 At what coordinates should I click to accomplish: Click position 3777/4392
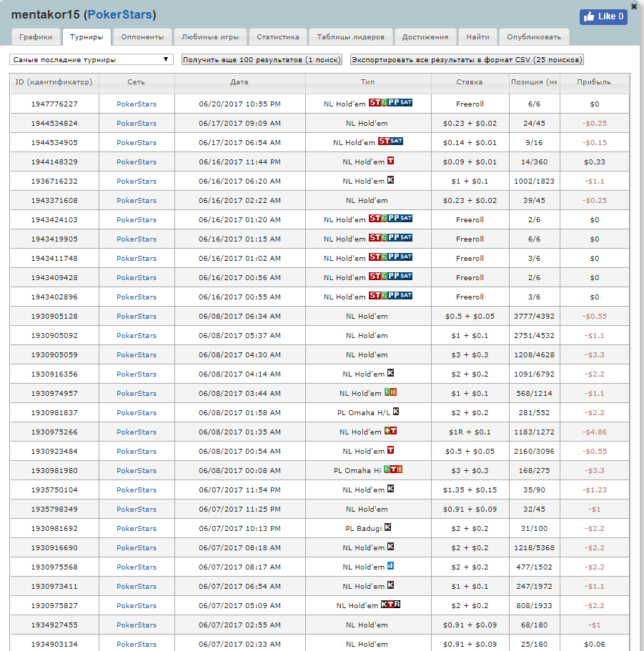click(x=535, y=316)
